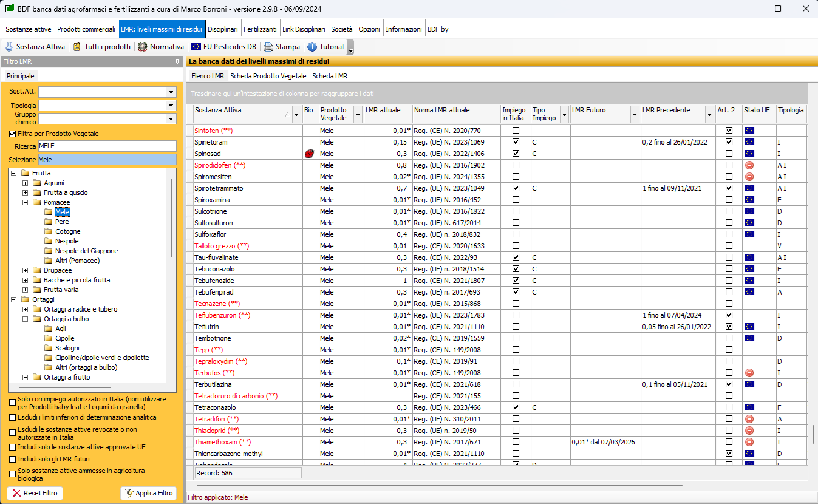Click the Reset Filtro button

coord(35,493)
